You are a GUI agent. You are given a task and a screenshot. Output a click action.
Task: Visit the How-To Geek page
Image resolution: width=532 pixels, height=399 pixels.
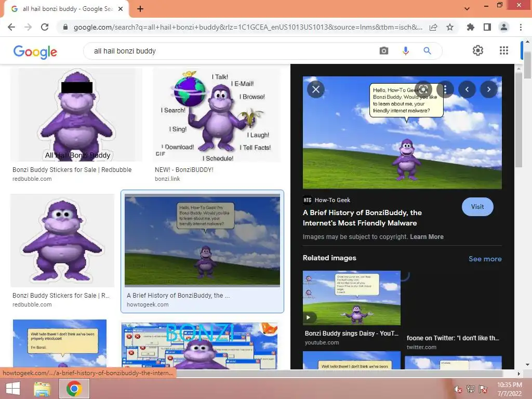tap(477, 207)
